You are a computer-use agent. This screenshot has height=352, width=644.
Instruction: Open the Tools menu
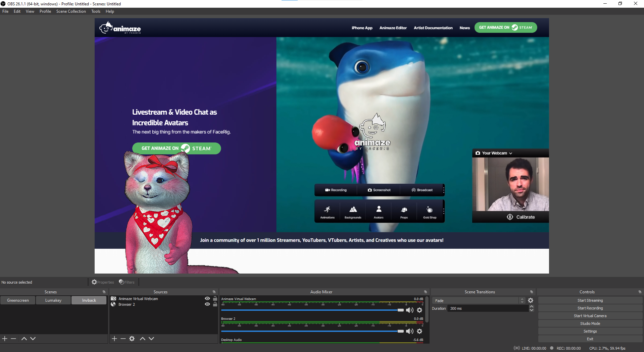tap(96, 11)
